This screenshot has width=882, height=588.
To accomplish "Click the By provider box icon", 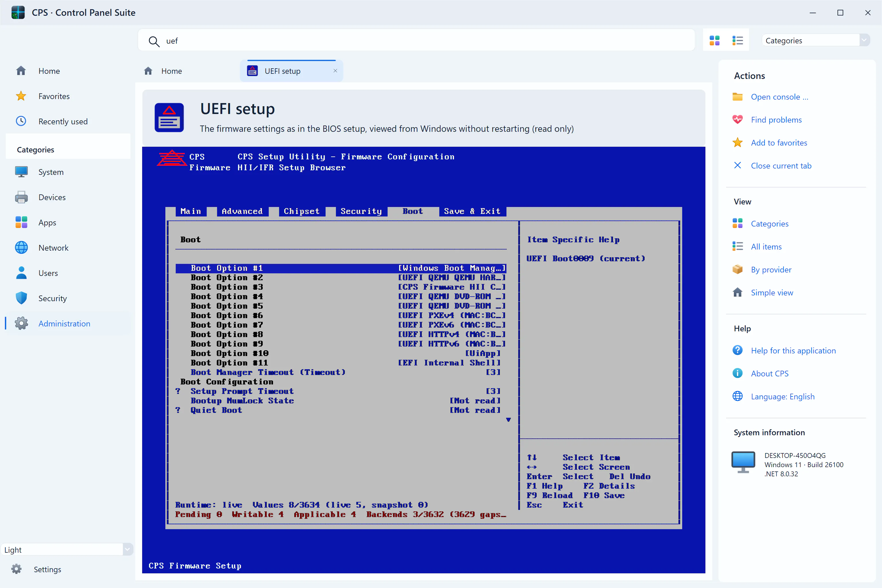I will point(737,270).
